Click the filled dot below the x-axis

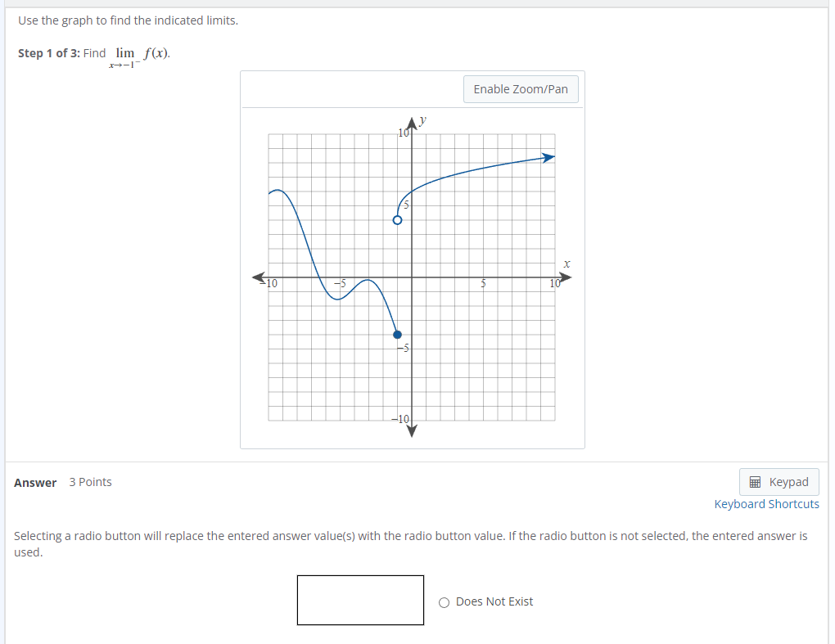[397, 334]
